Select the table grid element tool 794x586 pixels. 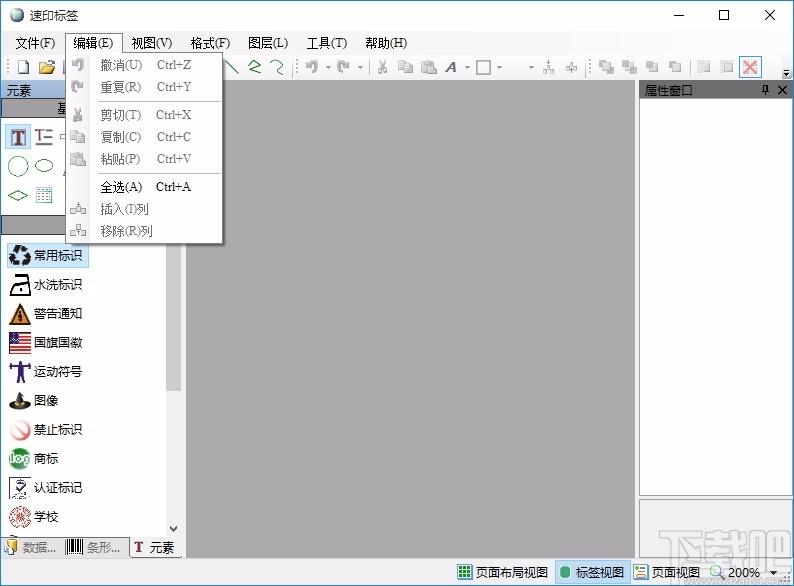[x=44, y=195]
